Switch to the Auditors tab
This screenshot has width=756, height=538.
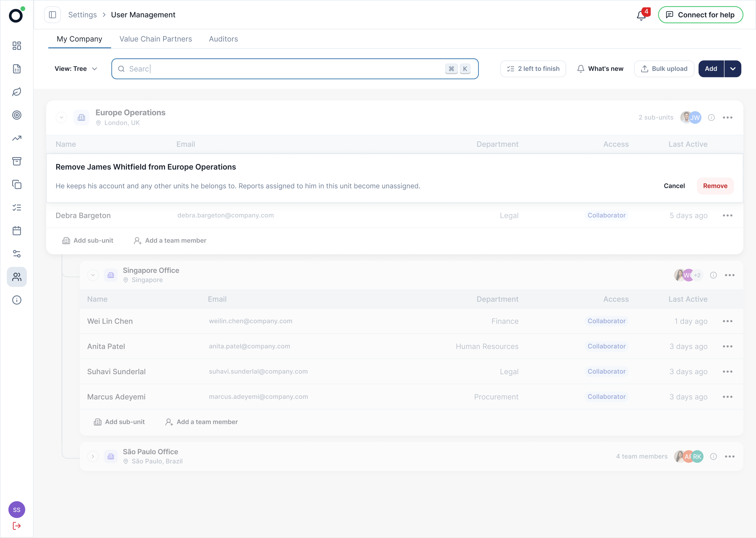click(x=223, y=39)
